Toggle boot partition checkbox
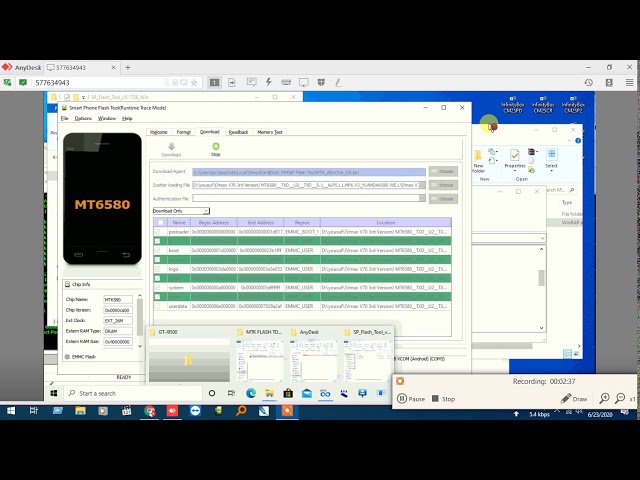Image resolution: width=640 pixels, height=480 pixels. point(157,250)
